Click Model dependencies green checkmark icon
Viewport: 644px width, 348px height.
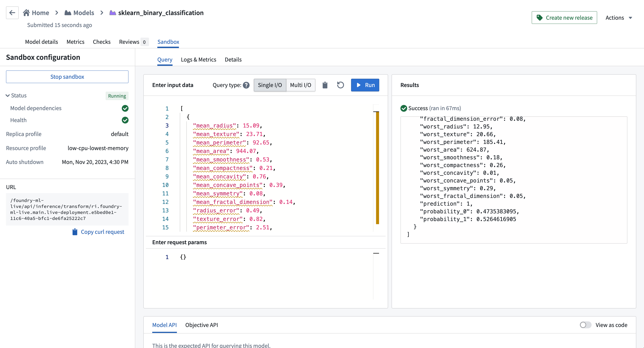tap(125, 108)
